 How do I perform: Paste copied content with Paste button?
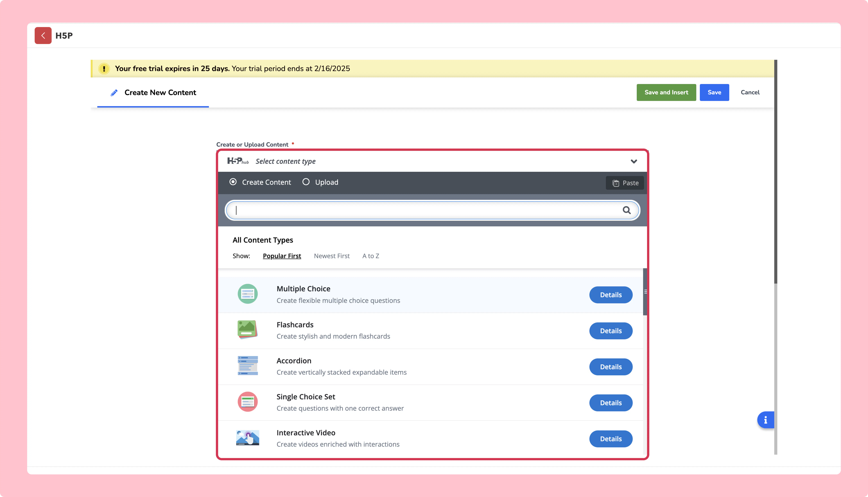625,183
